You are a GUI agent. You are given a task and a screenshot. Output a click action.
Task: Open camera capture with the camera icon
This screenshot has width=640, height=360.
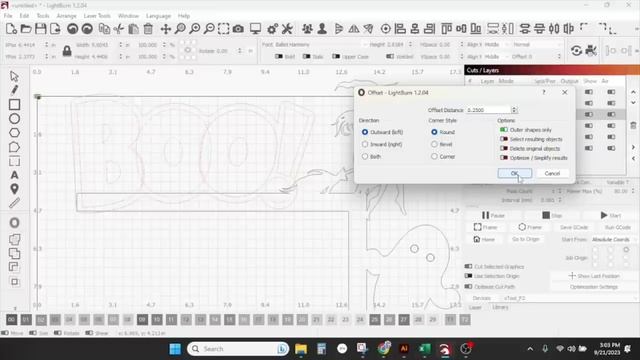pos(238,29)
